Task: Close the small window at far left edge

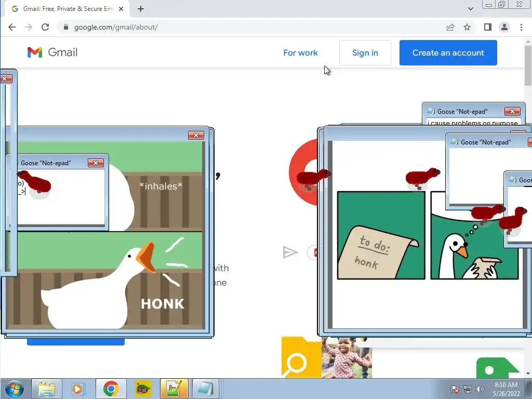Action: pyautogui.click(x=5, y=79)
